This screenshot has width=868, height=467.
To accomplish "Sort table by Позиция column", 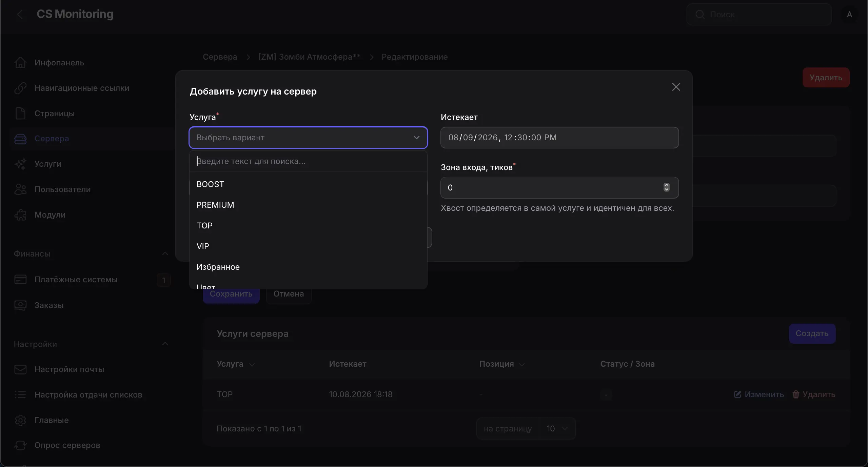I will pos(501,364).
